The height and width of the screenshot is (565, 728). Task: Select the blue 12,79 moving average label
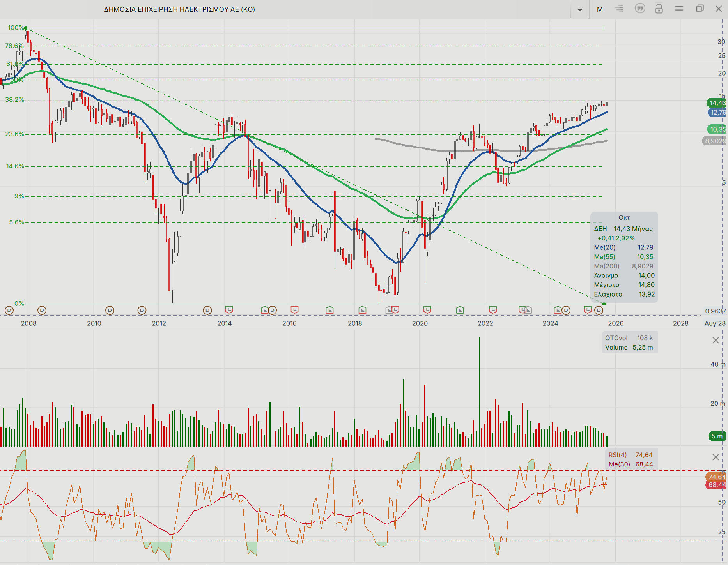click(717, 113)
